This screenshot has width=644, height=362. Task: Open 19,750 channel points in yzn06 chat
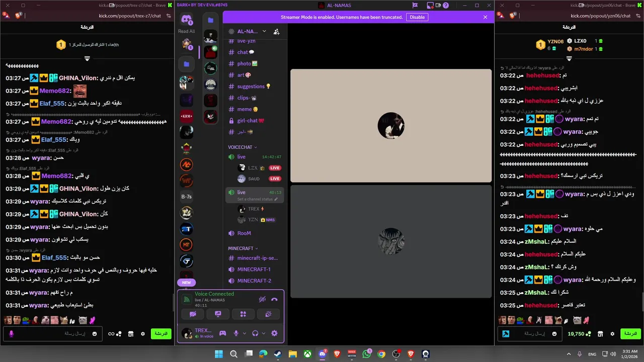pos(579,334)
